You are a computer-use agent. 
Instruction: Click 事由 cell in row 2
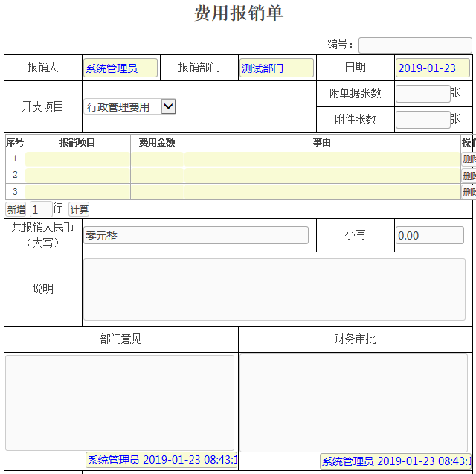tap(322, 175)
